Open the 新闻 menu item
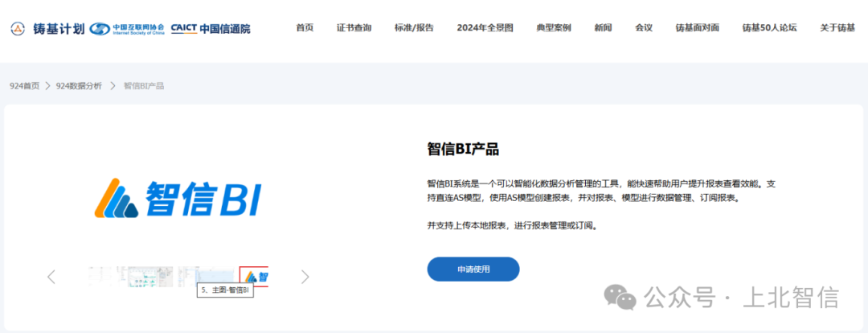The image size is (868, 333). point(603,27)
